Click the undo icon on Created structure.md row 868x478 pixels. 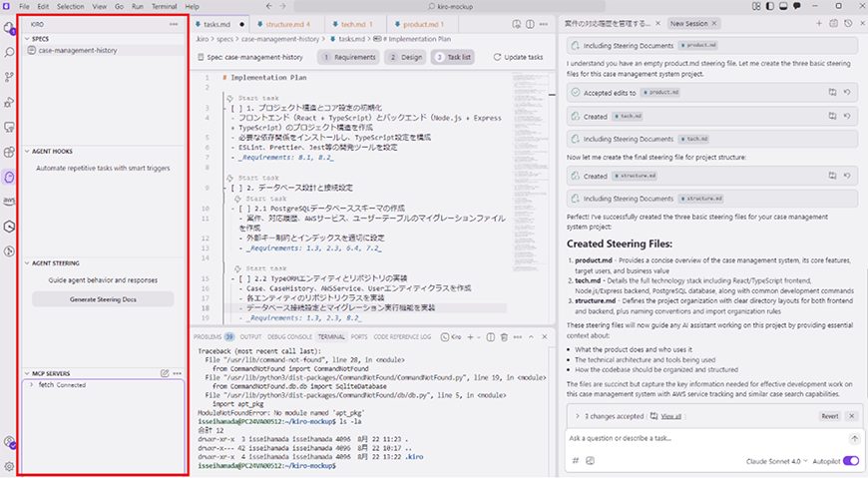[847, 175]
